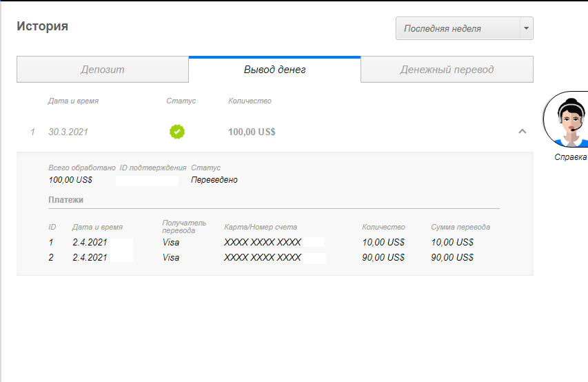Switch to the Денежный перевод tab

pyautogui.click(x=447, y=70)
